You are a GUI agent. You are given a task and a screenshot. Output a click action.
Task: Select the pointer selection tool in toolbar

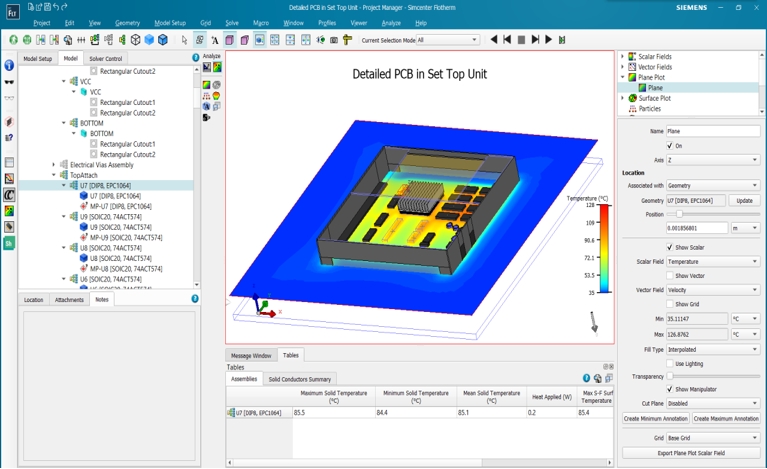point(184,40)
